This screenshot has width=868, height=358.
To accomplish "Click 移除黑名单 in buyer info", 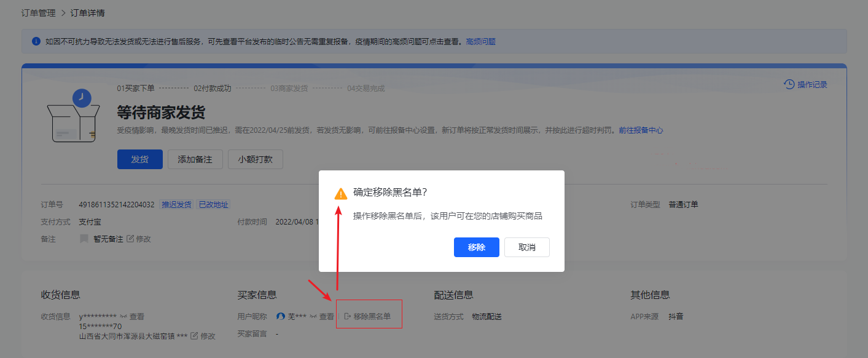I will coord(367,317).
